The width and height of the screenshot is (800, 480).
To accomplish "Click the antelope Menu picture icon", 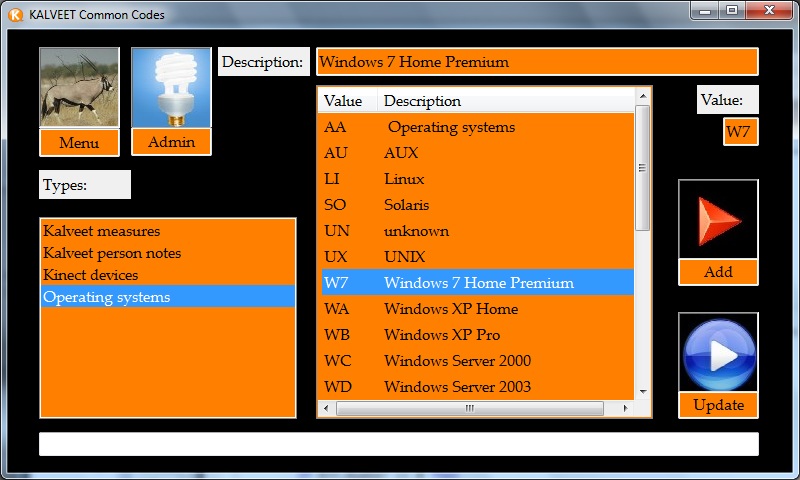I will (x=79, y=87).
